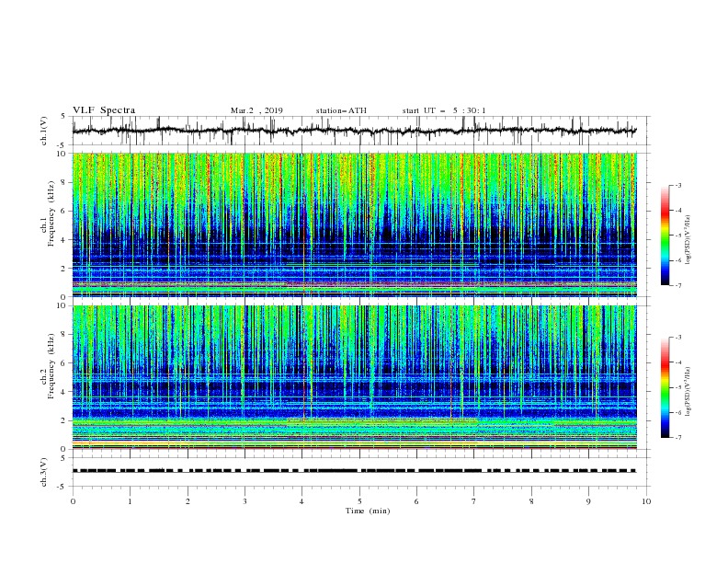
Task: Click the "-3" label on ch.1 color bar
Action: point(677,185)
